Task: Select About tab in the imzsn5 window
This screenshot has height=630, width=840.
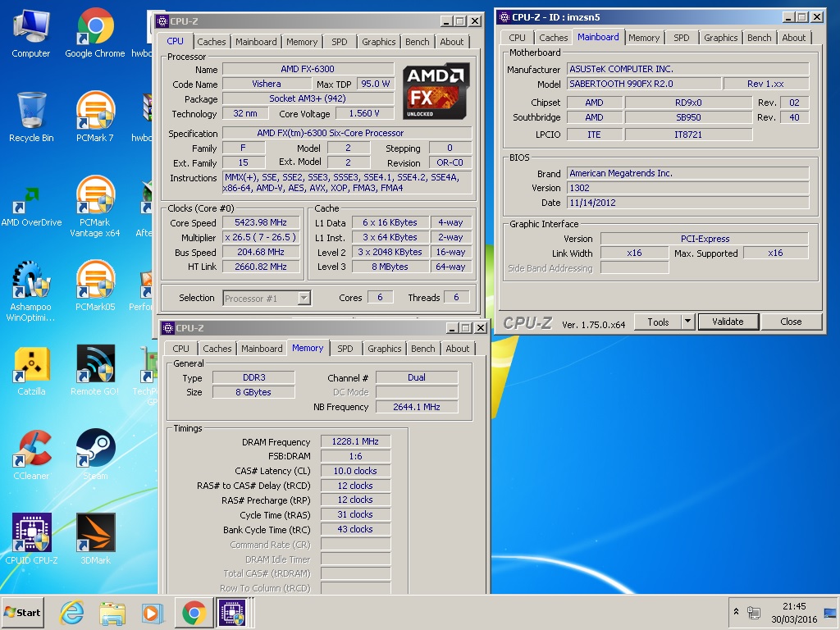Action: point(793,38)
